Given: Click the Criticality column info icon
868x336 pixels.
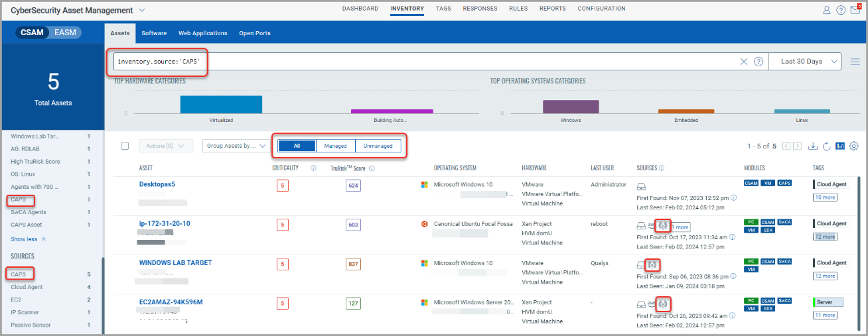Looking at the screenshot, I should pyautogui.click(x=313, y=168).
